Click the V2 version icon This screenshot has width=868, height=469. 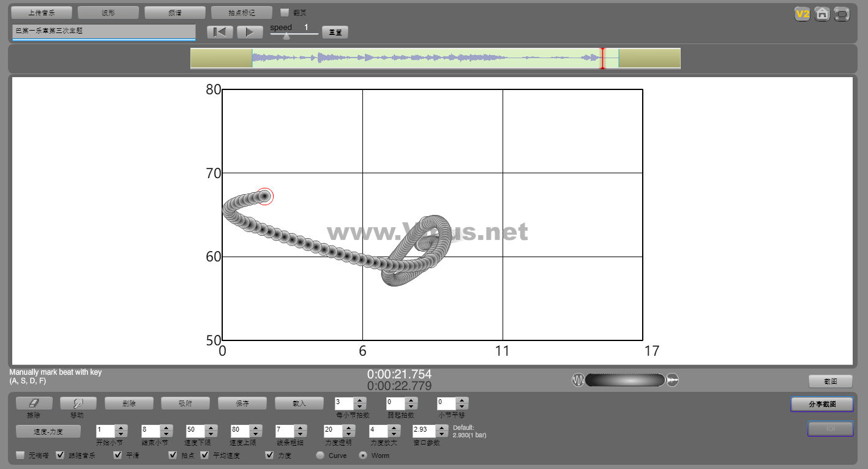(802, 13)
